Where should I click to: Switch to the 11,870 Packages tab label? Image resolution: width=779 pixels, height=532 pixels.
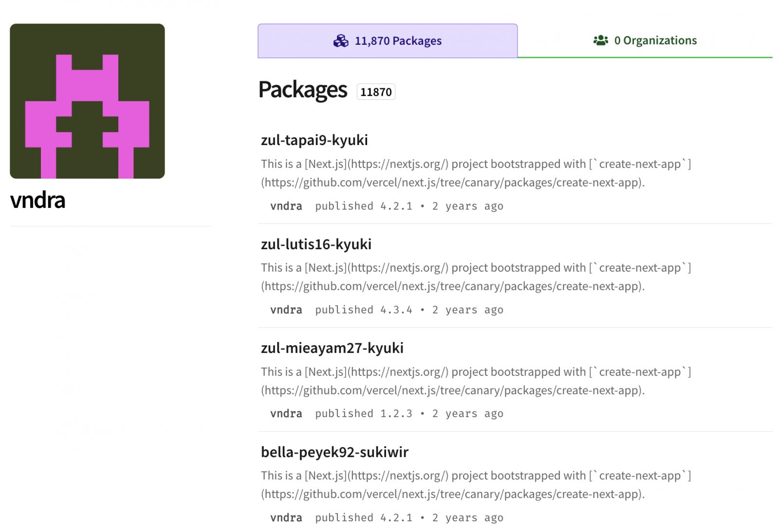pos(398,41)
